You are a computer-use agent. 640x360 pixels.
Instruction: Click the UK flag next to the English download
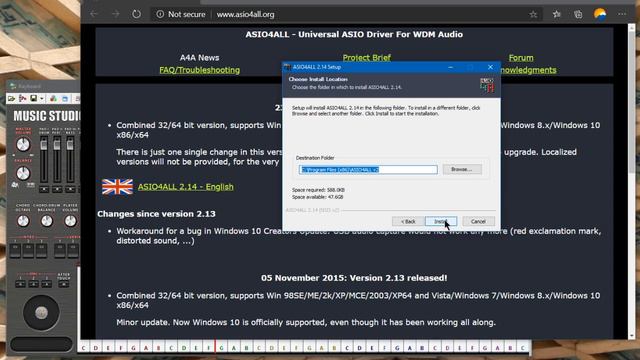pyautogui.click(x=118, y=187)
